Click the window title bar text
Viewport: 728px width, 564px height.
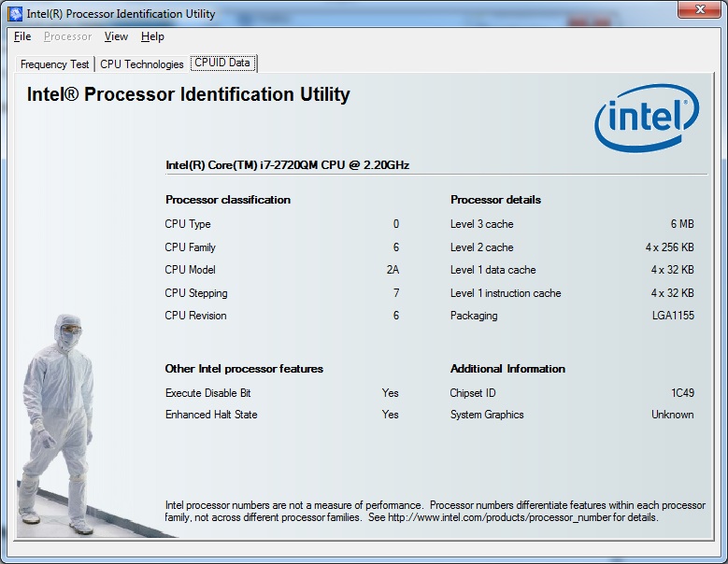(x=121, y=14)
